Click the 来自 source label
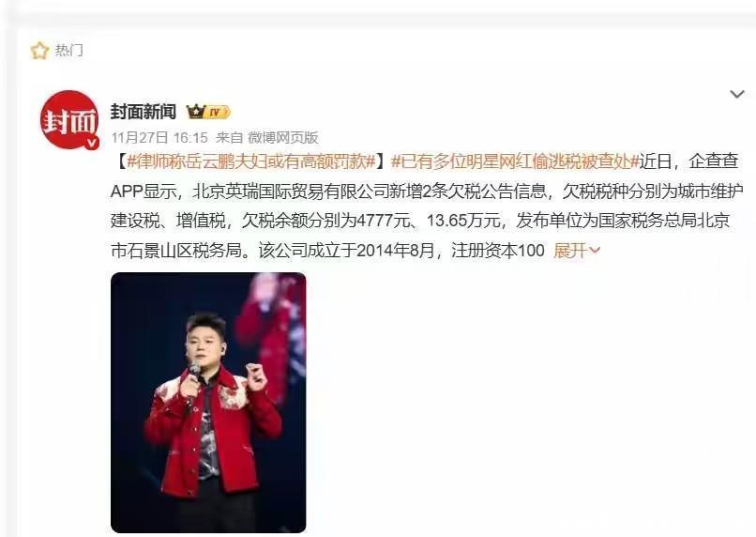The image size is (756, 537). coord(229,138)
